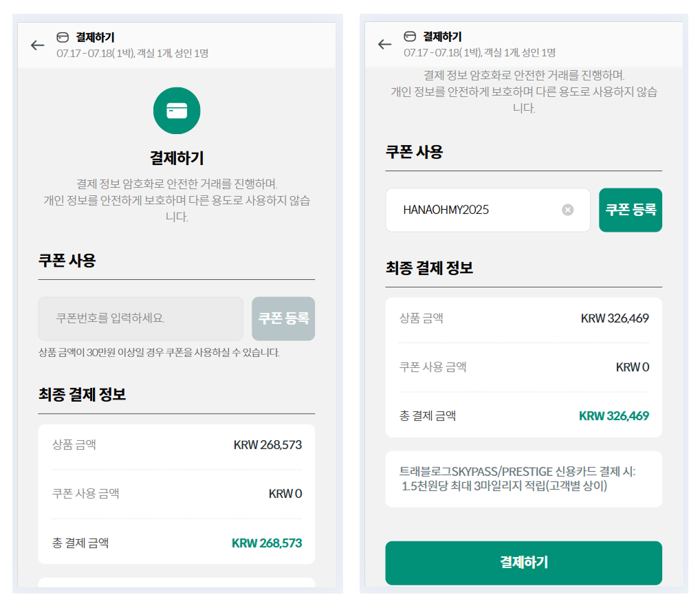This screenshot has width=700, height=610.
Task: Register the coupon next to HANAOHMY2025
Action: point(630,210)
